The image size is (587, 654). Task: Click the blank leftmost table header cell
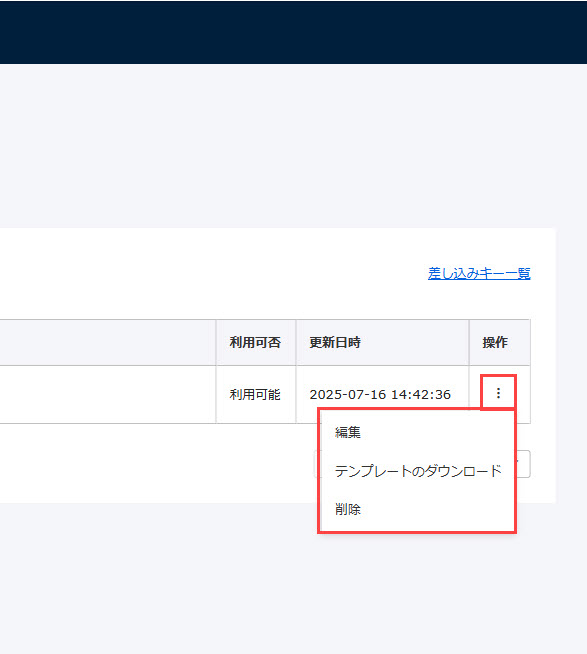click(x=108, y=342)
